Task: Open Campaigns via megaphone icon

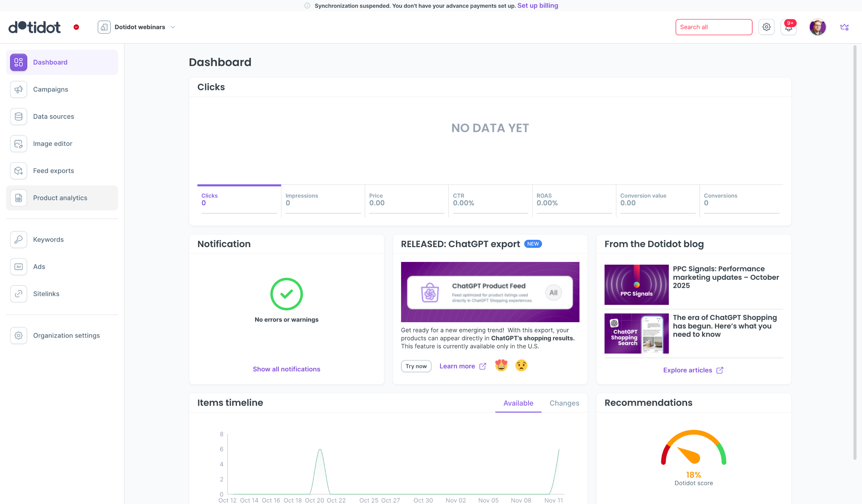Action: point(19,89)
